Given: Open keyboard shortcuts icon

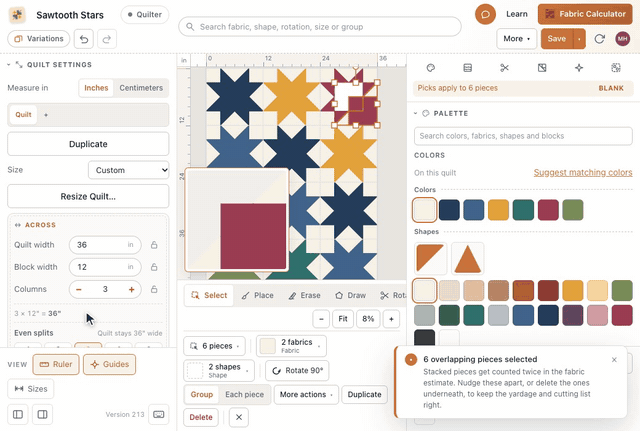Looking at the screenshot, I should [159, 414].
